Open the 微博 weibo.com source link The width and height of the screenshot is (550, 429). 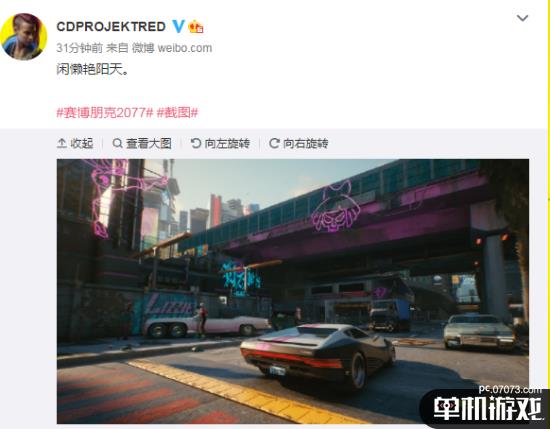(172, 48)
